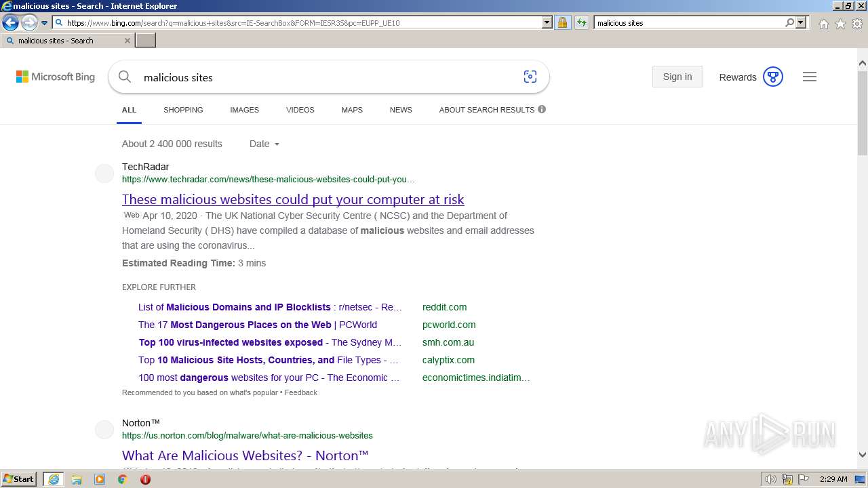Click Internet Explorer taskbar icon
Viewport: 868px width, 488px height.
(x=53, y=479)
